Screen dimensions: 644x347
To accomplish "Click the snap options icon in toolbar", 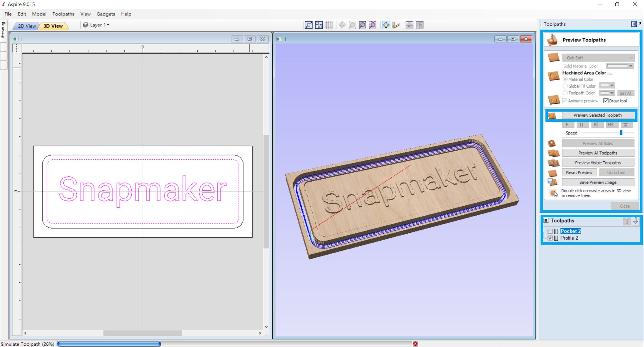I will (x=319, y=25).
